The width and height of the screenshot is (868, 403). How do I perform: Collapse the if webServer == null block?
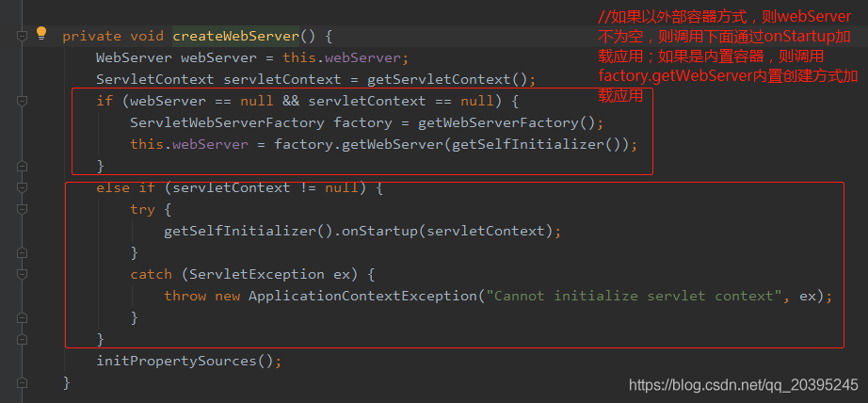coord(22,101)
